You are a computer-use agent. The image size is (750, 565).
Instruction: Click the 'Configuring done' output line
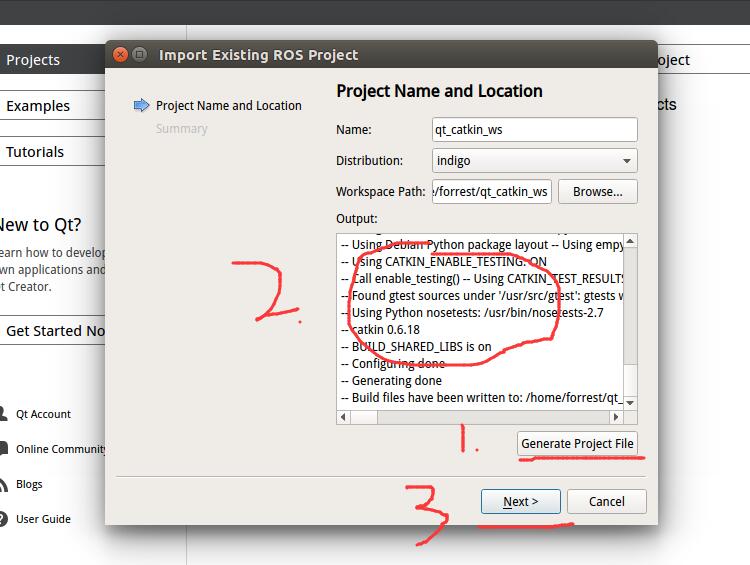click(x=393, y=364)
